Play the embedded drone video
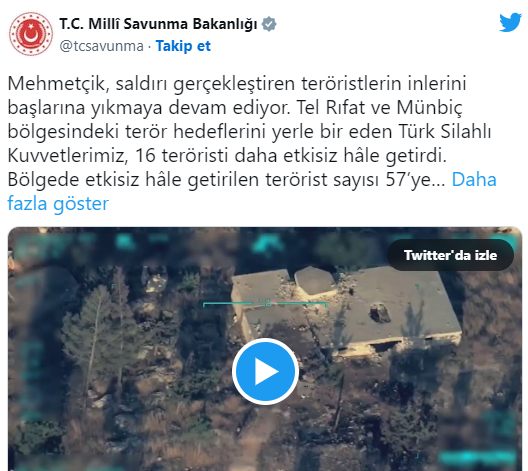The width and height of the screenshot is (528, 471). (x=265, y=371)
